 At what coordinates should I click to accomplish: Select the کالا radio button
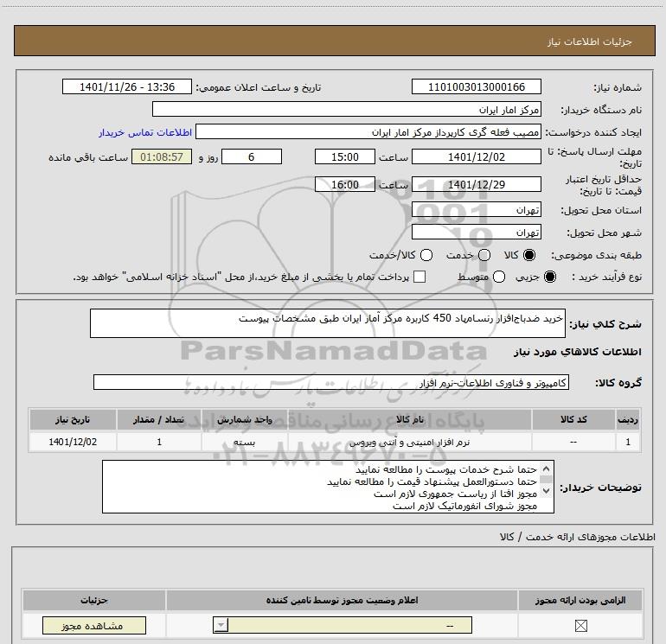pyautogui.click(x=529, y=255)
